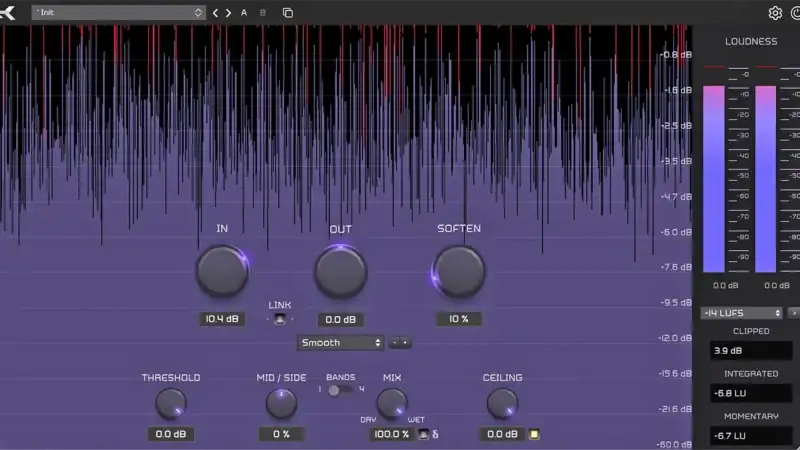Edit the IN value field 10.4 dB
The image size is (800, 450).
click(222, 319)
